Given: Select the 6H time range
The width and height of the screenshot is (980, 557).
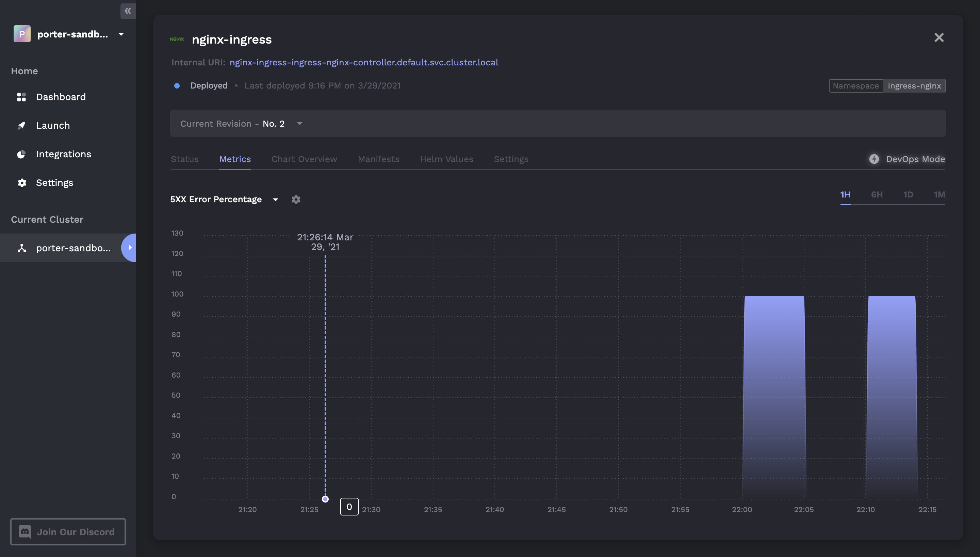Looking at the screenshot, I should click(x=877, y=195).
